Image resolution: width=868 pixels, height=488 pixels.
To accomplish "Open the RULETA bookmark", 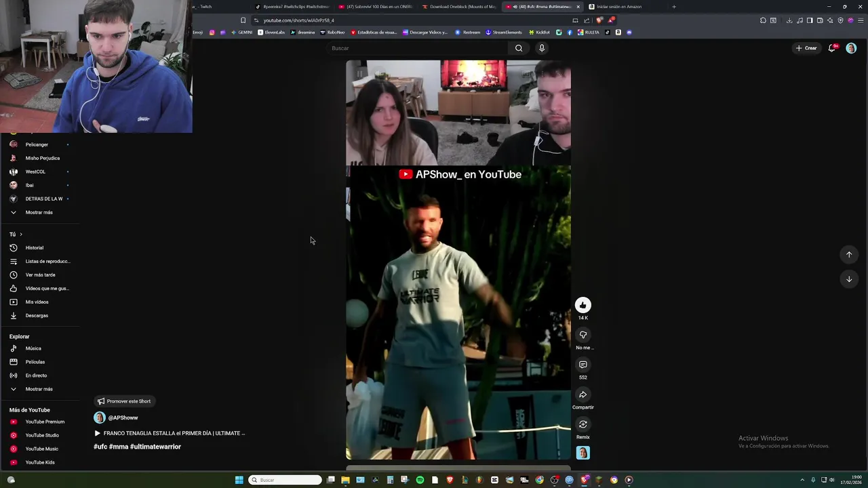I will [588, 32].
